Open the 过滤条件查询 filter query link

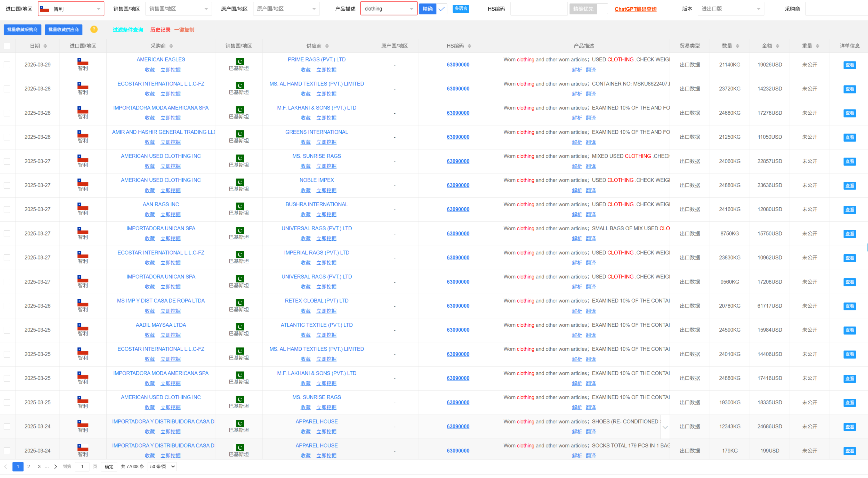coord(128,30)
